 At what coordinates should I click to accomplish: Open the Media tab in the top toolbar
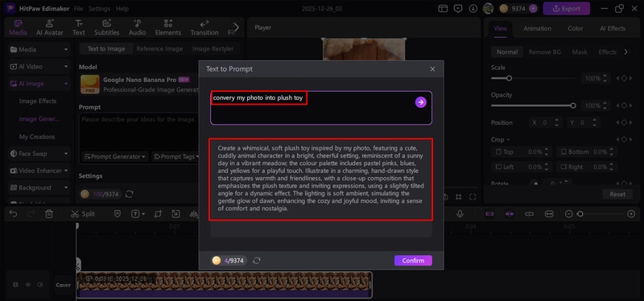click(x=18, y=28)
